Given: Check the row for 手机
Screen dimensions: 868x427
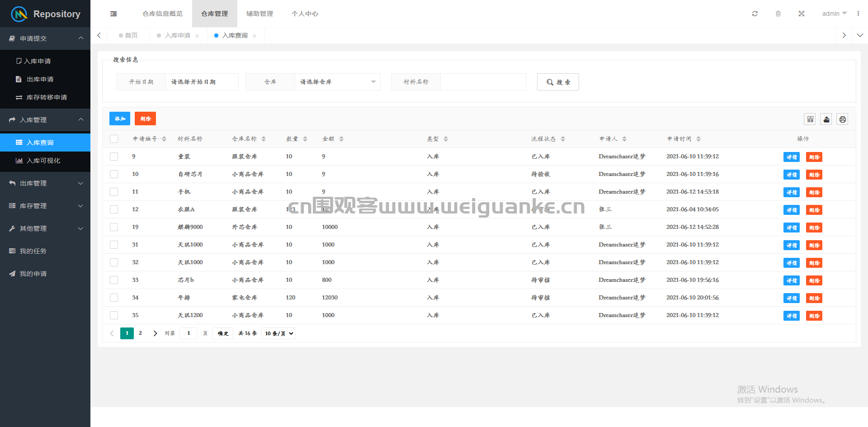Looking at the screenshot, I should click(x=114, y=192).
